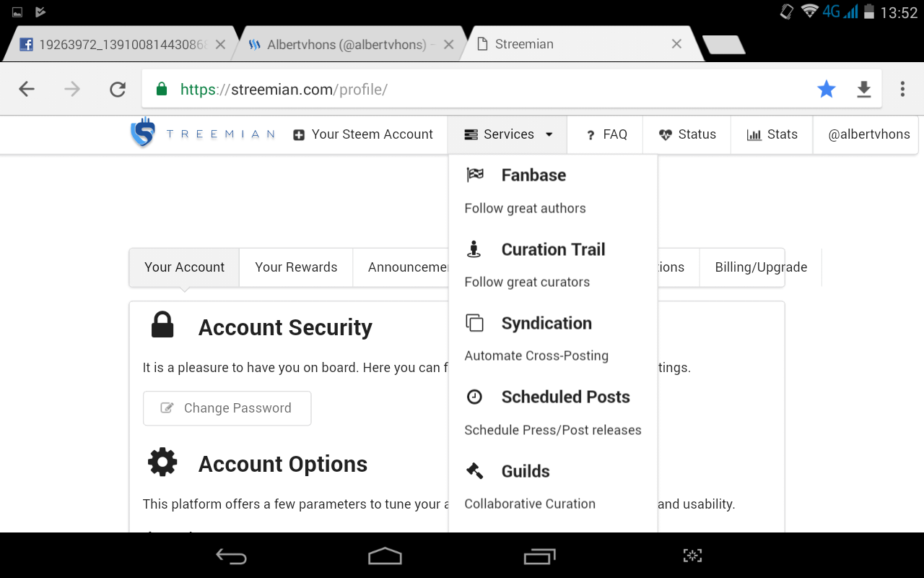This screenshot has width=924, height=578.
Task: Open Chrome three-dot overflow menu
Action: click(x=902, y=89)
